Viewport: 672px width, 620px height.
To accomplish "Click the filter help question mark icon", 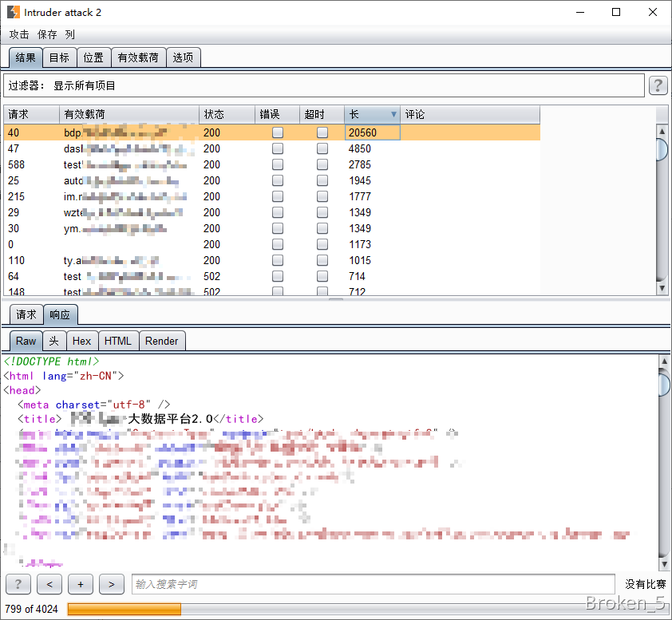I will point(658,85).
